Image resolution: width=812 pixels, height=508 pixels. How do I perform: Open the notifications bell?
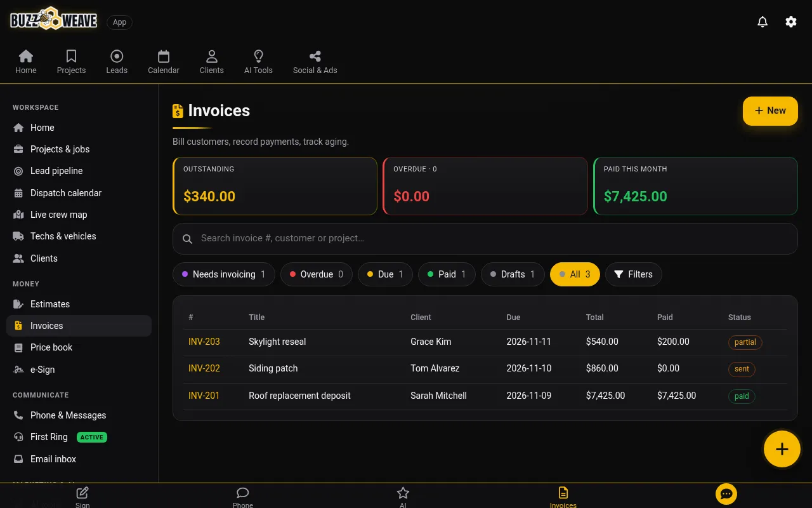pyautogui.click(x=763, y=22)
